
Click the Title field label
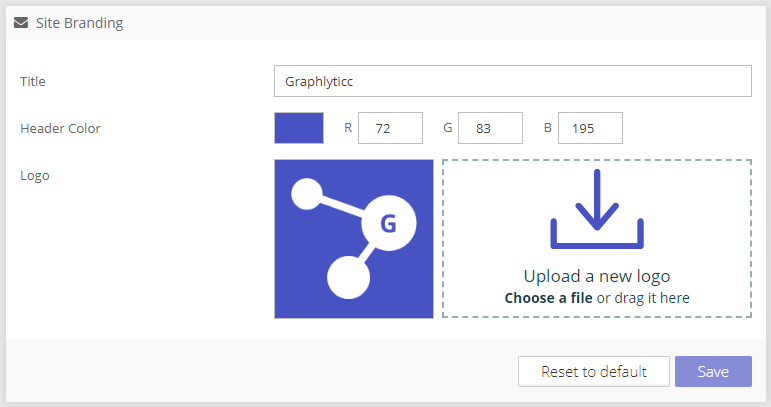coord(33,81)
